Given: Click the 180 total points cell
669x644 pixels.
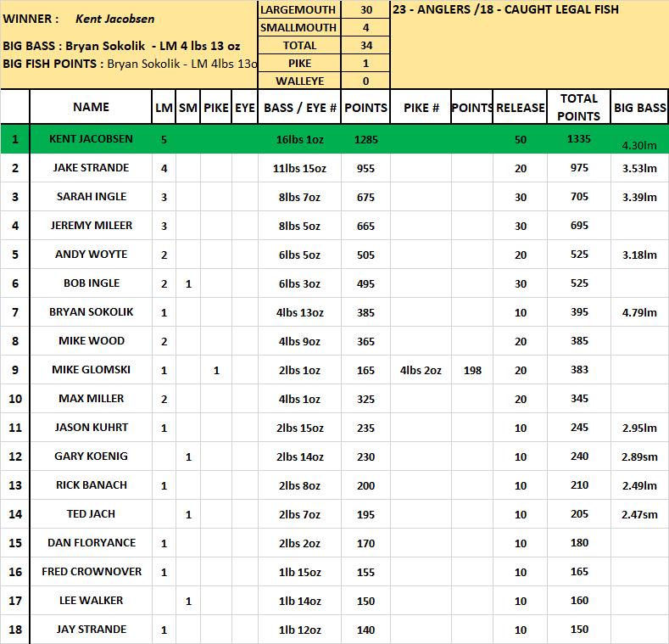Looking at the screenshot, I should pyautogui.click(x=579, y=542).
